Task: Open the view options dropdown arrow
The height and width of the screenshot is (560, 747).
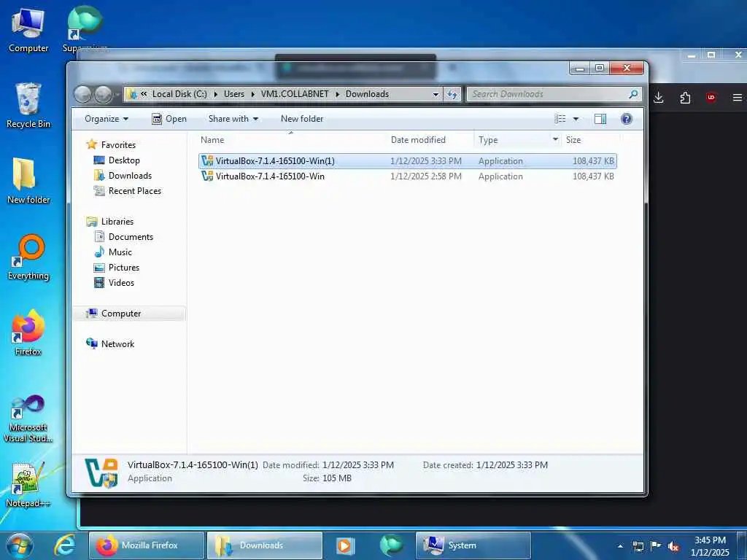Action: coord(576,119)
